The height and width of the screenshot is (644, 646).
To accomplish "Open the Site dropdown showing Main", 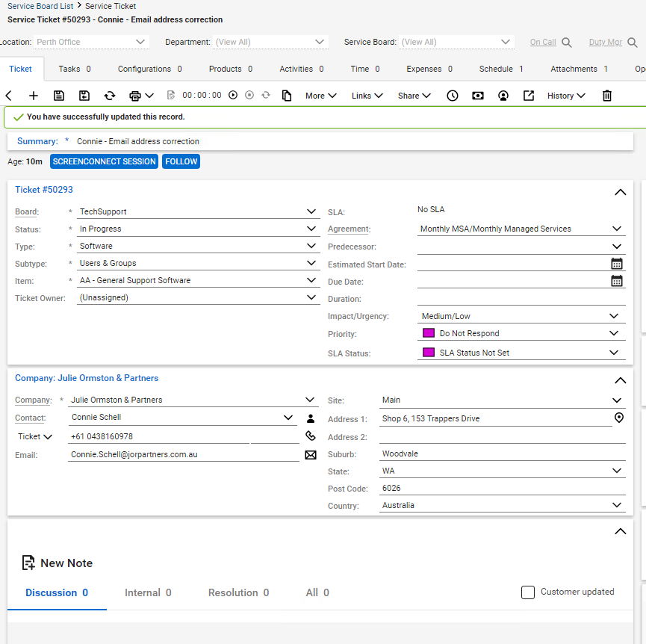I will (x=503, y=400).
